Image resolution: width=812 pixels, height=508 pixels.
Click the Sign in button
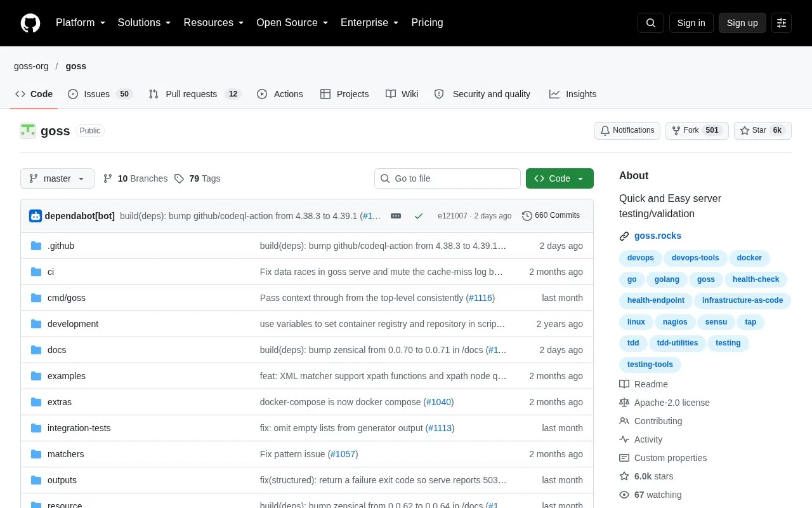pos(691,23)
